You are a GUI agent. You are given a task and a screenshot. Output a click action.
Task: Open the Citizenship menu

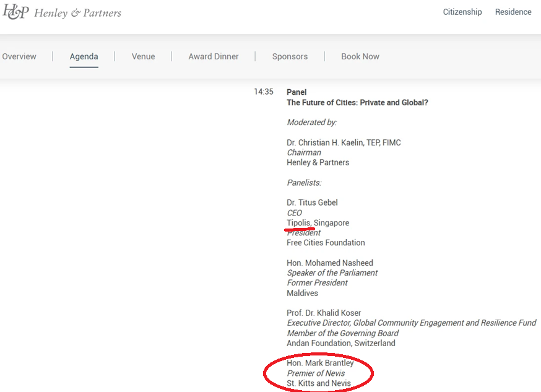pyautogui.click(x=462, y=12)
